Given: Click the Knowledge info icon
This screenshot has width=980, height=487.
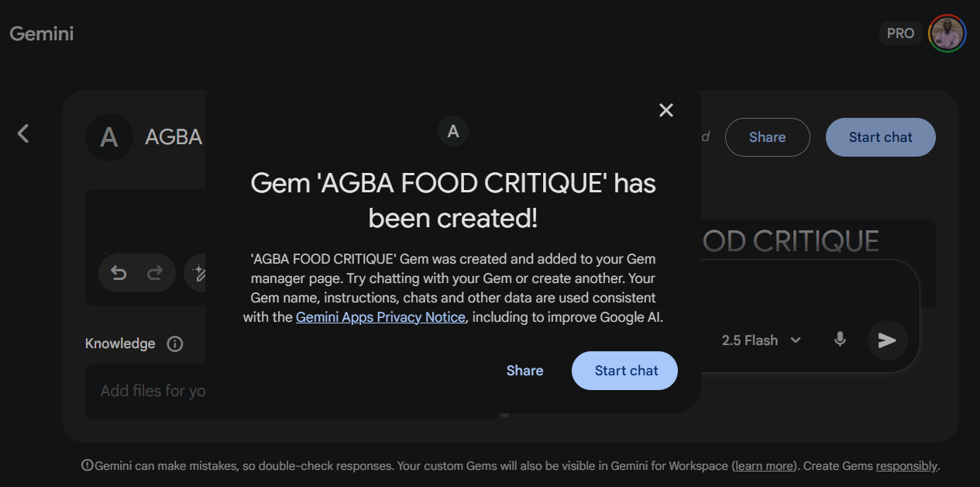Looking at the screenshot, I should (175, 344).
